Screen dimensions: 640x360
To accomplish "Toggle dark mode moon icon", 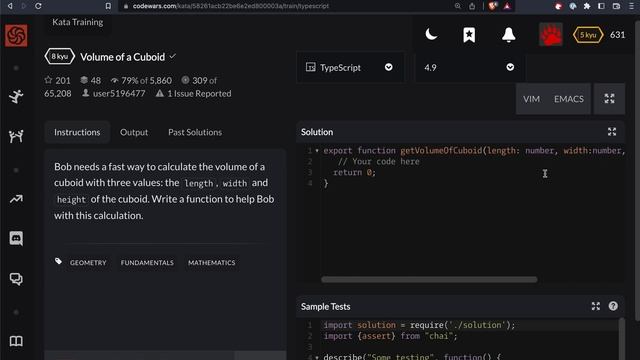I will 431,35.
